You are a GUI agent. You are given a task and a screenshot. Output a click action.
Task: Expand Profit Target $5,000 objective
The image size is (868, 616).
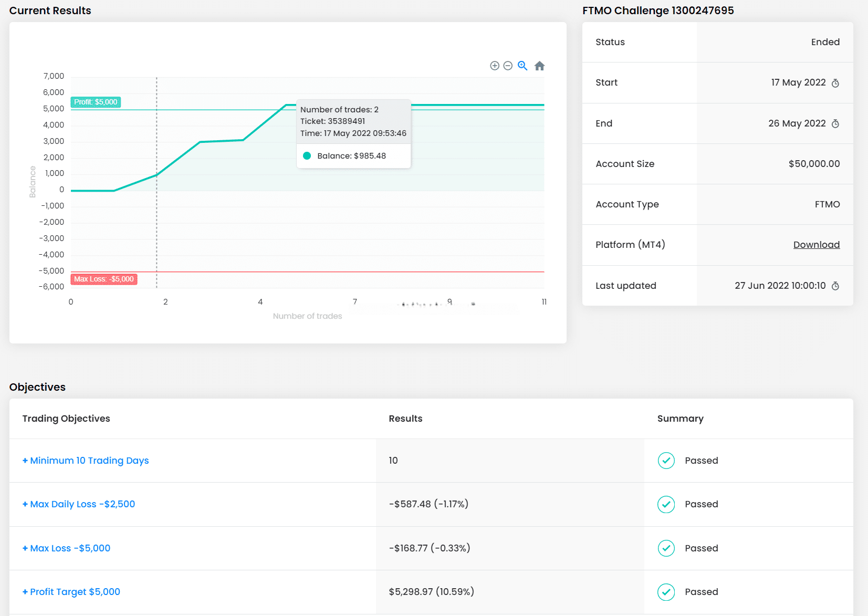pyautogui.click(x=71, y=592)
